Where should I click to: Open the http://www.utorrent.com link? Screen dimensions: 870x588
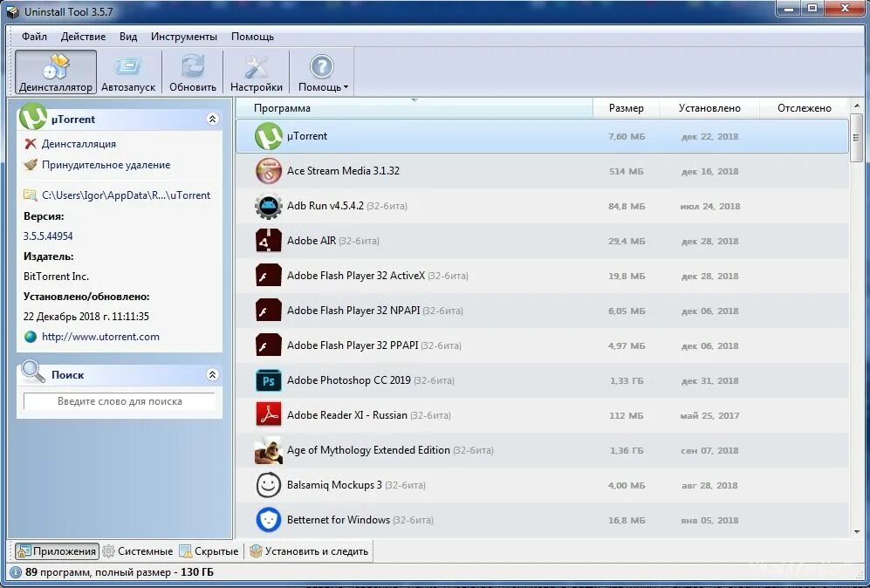point(100,337)
